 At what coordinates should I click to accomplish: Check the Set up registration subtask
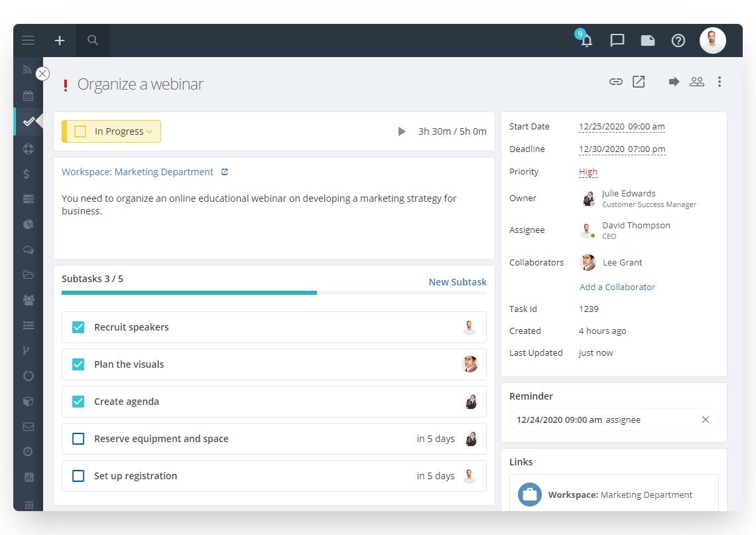pyautogui.click(x=78, y=476)
